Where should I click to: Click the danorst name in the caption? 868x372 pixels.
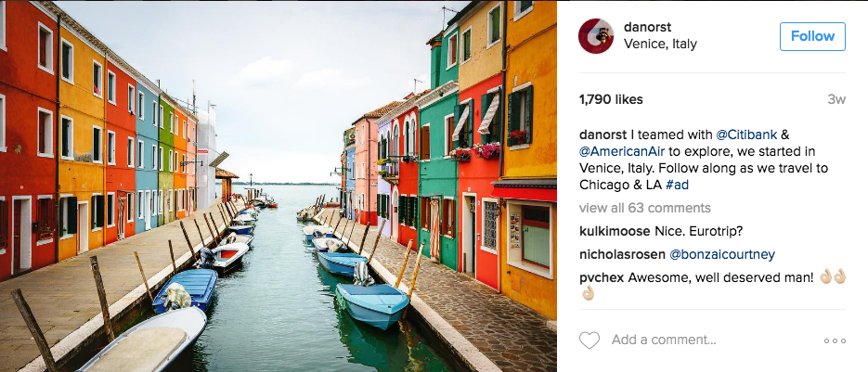tap(602, 135)
